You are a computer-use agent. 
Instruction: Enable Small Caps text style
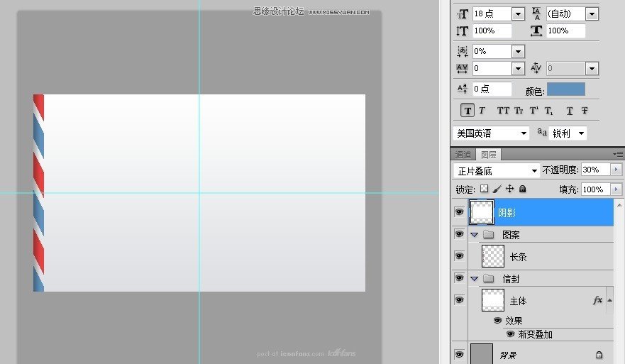tap(519, 111)
